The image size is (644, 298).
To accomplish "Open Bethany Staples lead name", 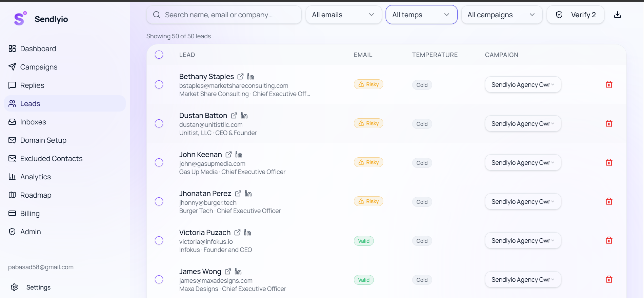I will pyautogui.click(x=206, y=77).
